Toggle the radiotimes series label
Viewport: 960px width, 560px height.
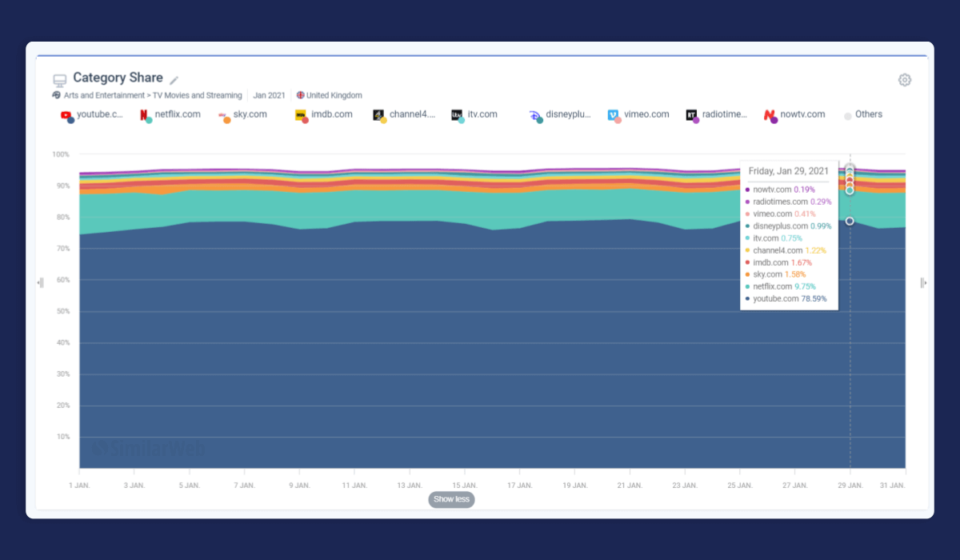[x=725, y=114]
